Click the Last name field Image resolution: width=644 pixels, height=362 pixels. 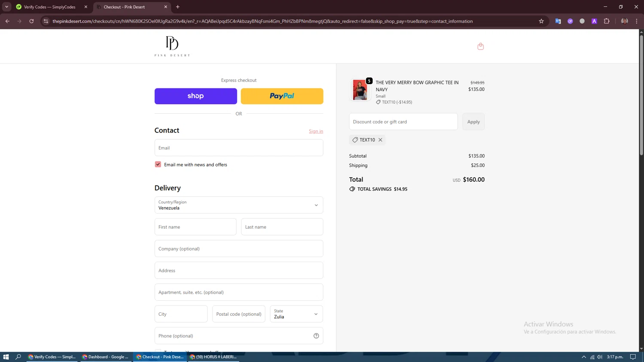coord(282,227)
